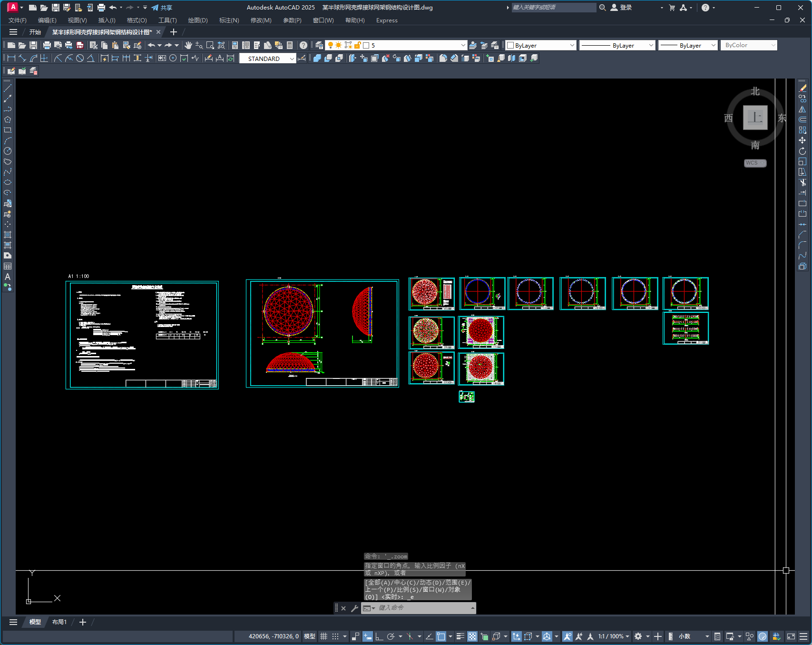812x645 pixels.
Task: Add a new drawing tab with the plus button
Action: point(174,32)
